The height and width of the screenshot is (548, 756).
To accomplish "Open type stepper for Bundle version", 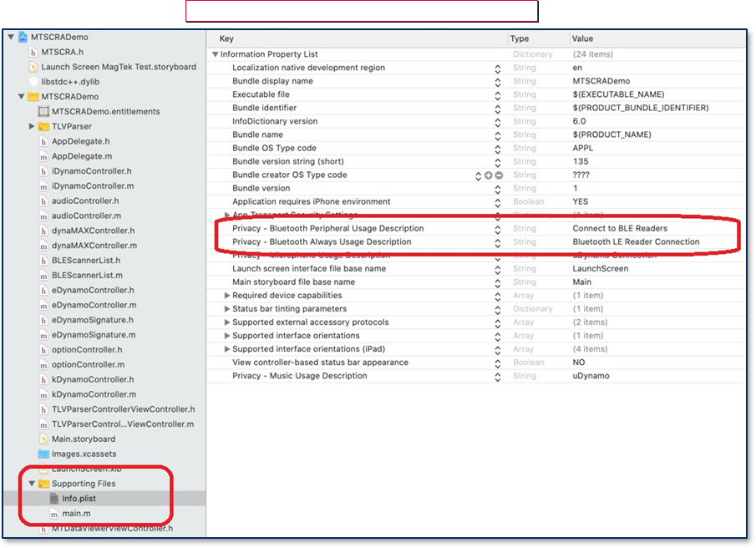I will pos(498,190).
